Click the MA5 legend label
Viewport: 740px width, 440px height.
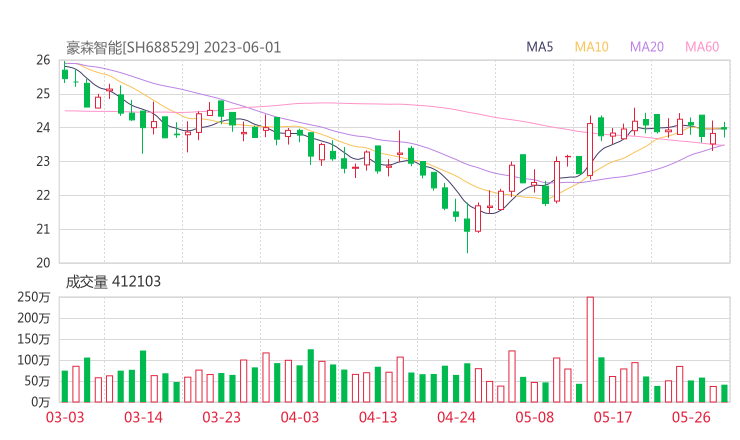pos(539,47)
